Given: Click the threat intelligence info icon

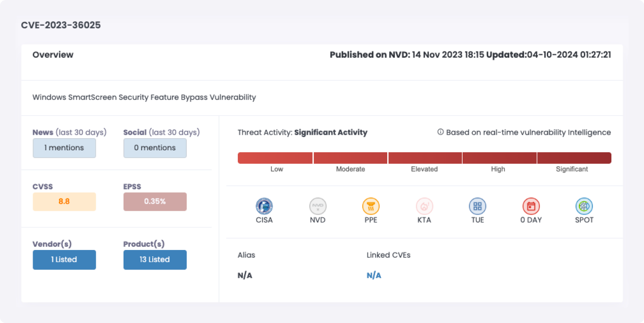Looking at the screenshot, I should 438,132.
